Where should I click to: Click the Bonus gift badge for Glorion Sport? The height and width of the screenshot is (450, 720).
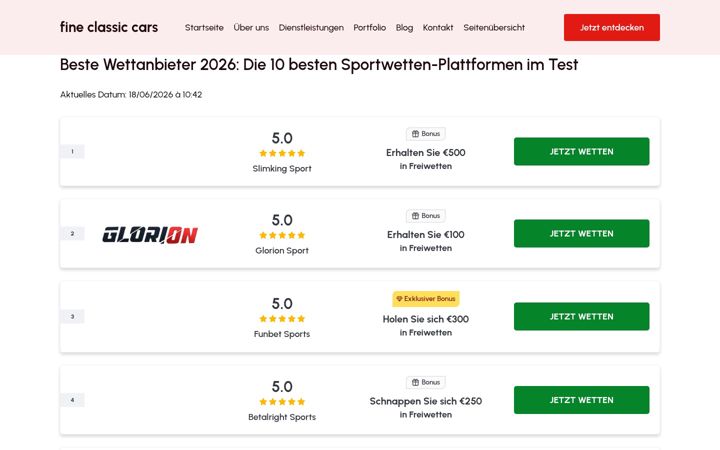coord(426,216)
